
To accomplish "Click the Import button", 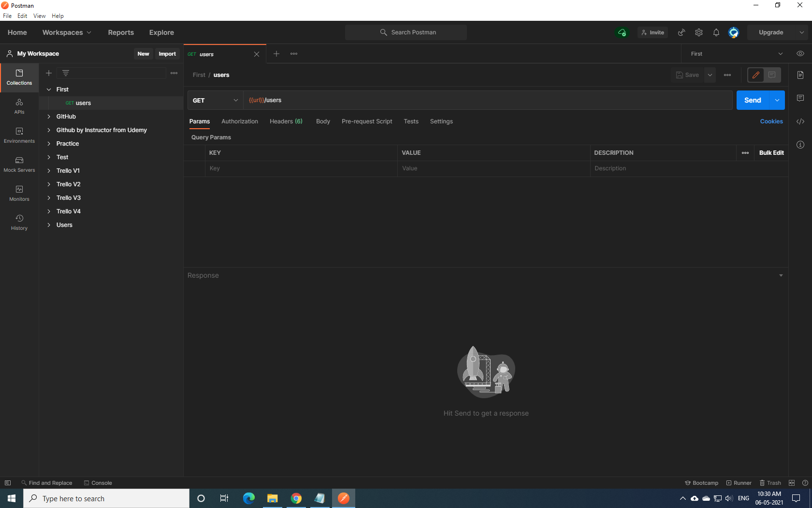I will coord(167,54).
